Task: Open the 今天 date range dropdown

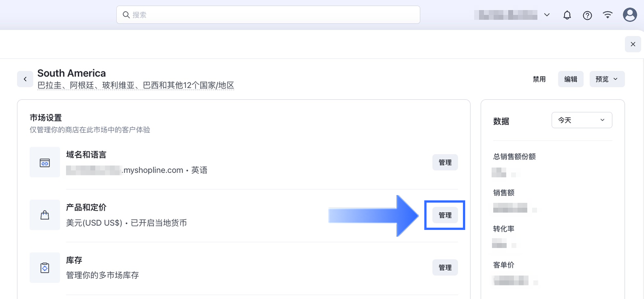Action: [x=581, y=120]
